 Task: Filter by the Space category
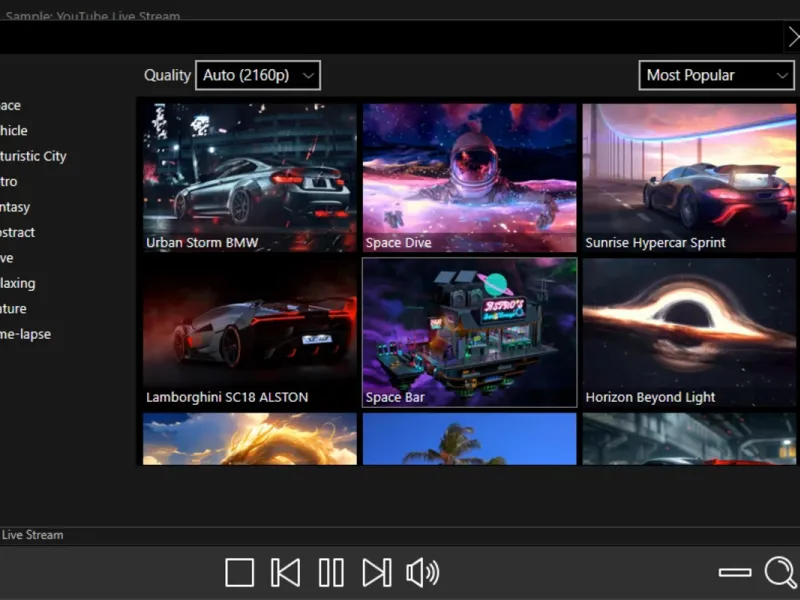pos(10,106)
